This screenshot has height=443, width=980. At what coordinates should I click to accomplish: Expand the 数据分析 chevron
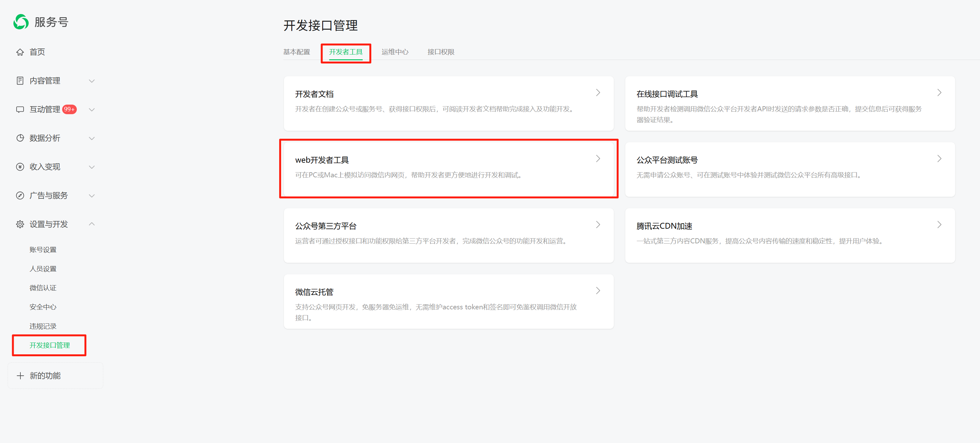(x=92, y=138)
